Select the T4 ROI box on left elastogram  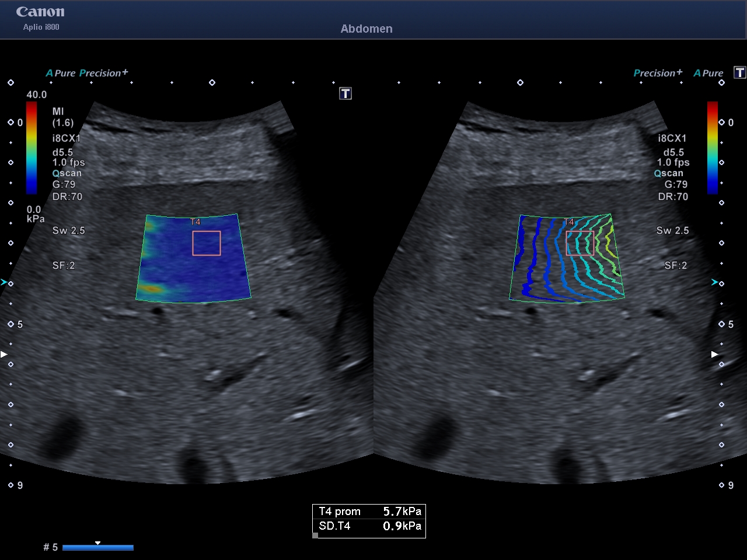207,243
